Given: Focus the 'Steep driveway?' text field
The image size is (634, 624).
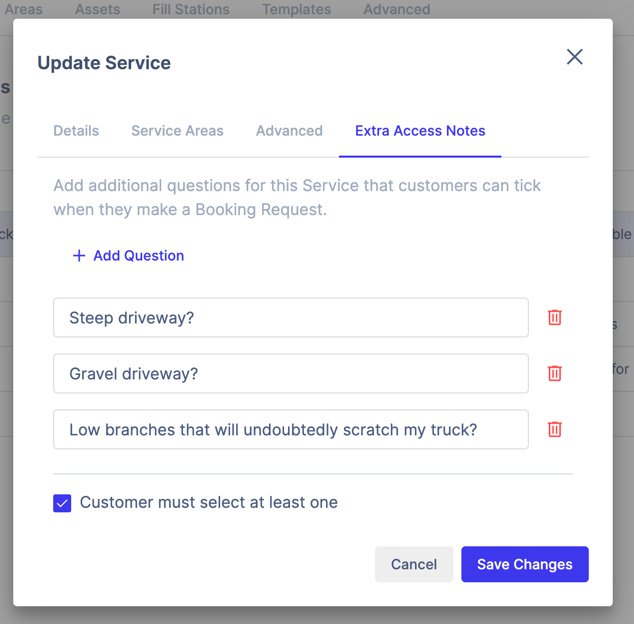Looking at the screenshot, I should tap(290, 318).
